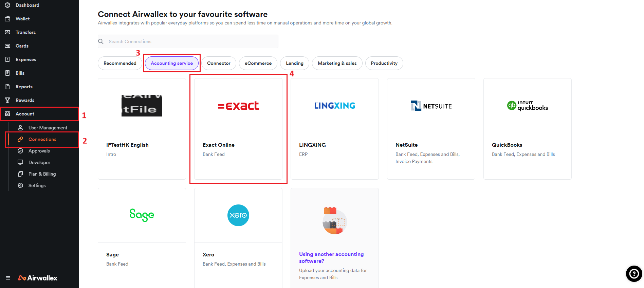Click the building blocks illustration
The height and width of the screenshot is (288, 644).
335,221
